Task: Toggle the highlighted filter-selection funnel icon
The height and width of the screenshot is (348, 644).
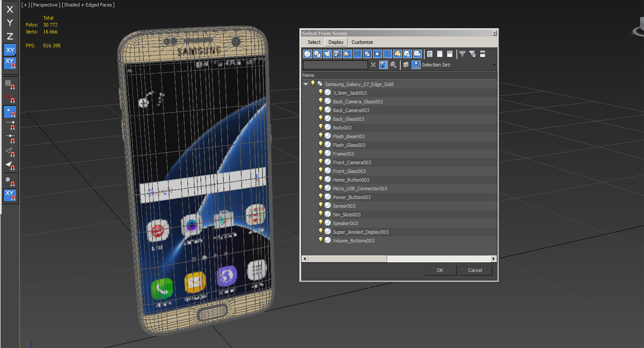Action: tap(383, 65)
